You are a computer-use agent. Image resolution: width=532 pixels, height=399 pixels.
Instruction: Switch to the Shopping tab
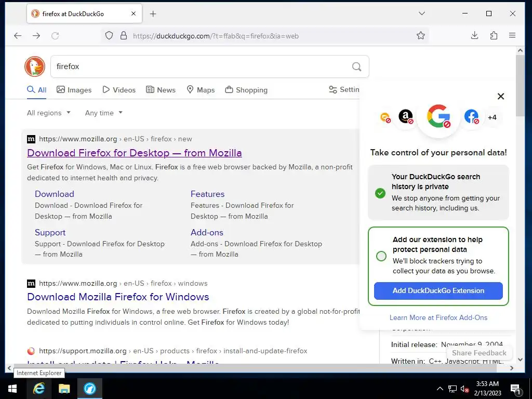coord(246,90)
